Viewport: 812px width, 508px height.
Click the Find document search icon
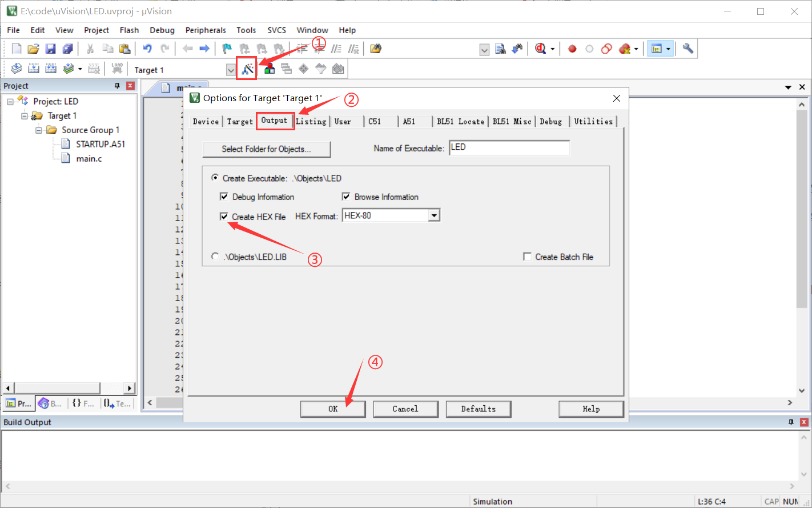(500, 49)
